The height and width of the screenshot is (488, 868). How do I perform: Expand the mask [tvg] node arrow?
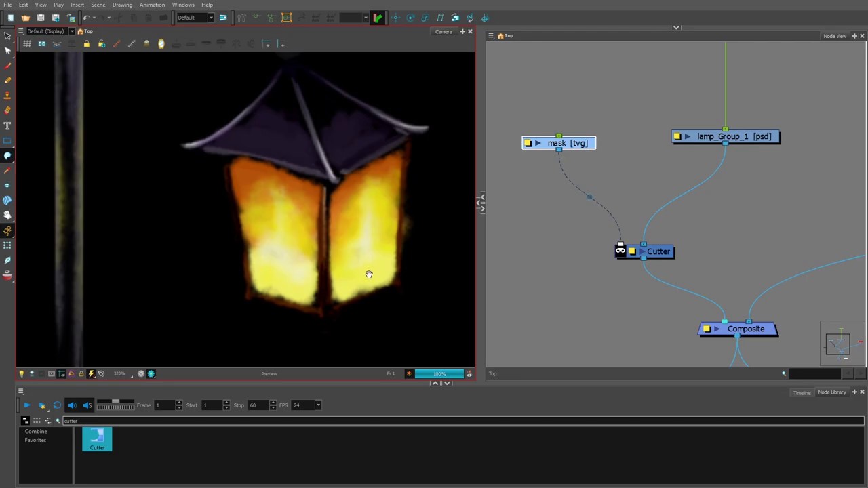538,143
